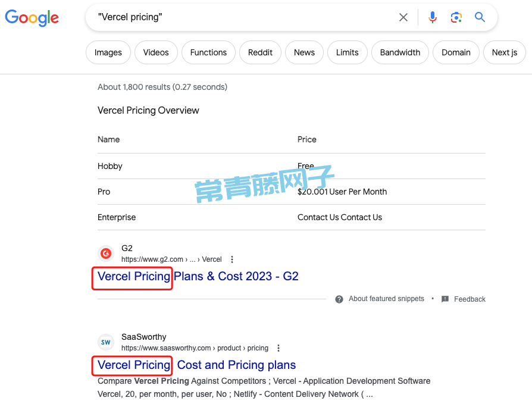Click "About 1,800 results" stats text
This screenshot has width=532, height=407.
(x=162, y=87)
